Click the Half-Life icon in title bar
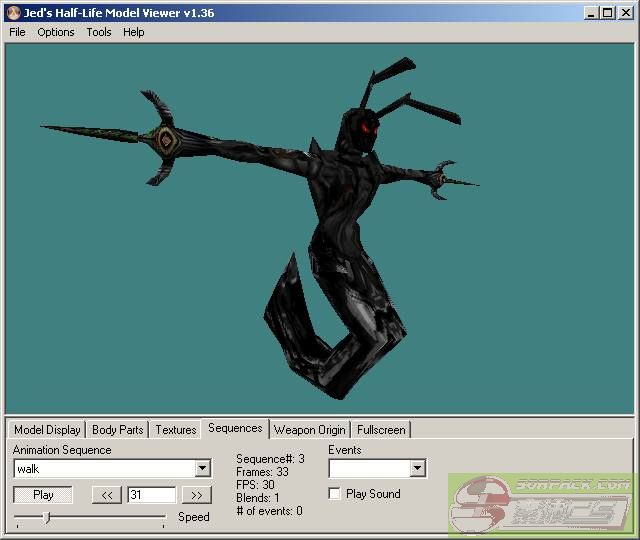Screen dimensions: 640x540 pyautogui.click(x=13, y=13)
